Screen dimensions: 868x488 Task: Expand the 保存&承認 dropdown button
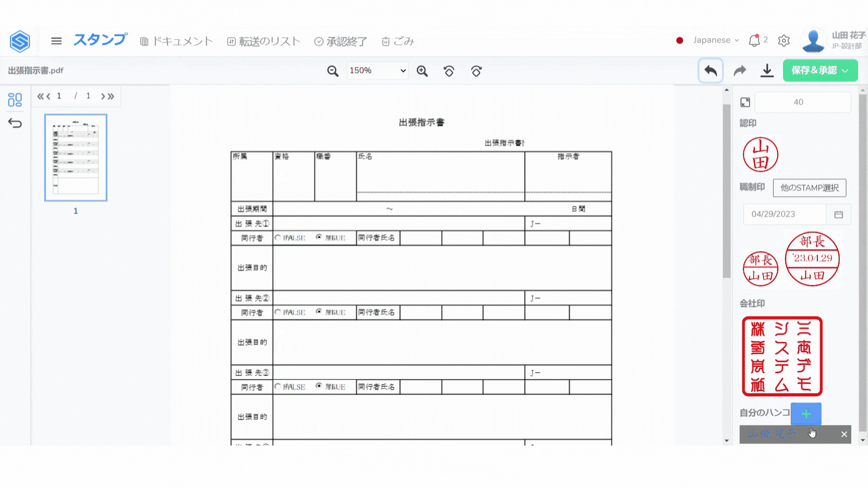(x=845, y=70)
